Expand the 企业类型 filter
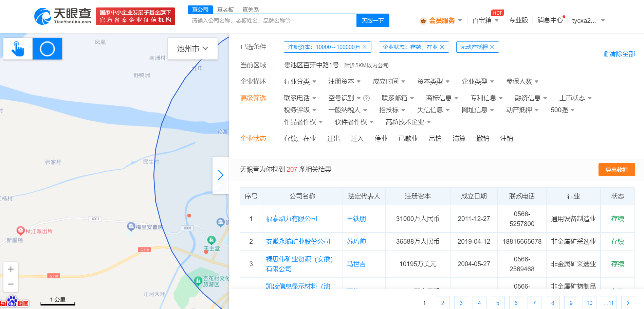Viewport: 644px width, 309px height. coord(478,82)
